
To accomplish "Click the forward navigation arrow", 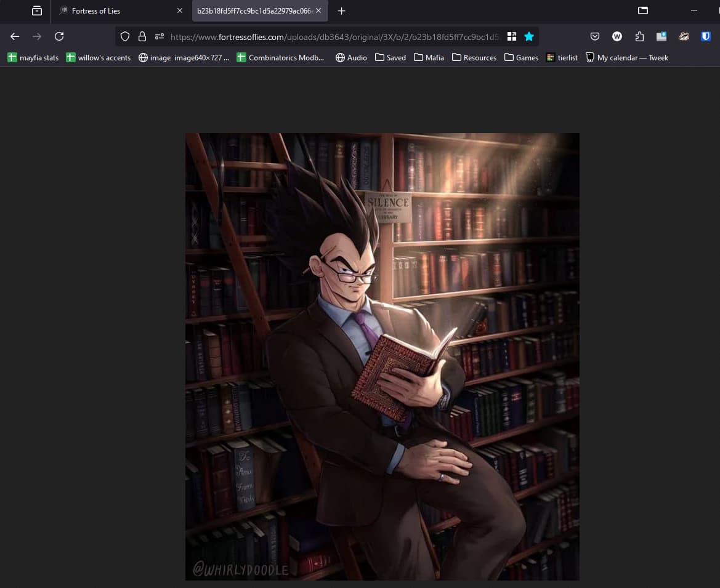I will click(x=37, y=37).
